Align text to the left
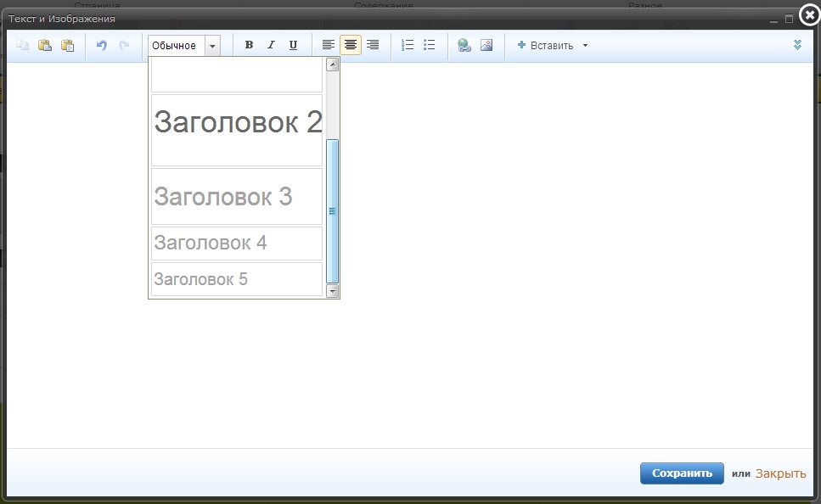 329,45
